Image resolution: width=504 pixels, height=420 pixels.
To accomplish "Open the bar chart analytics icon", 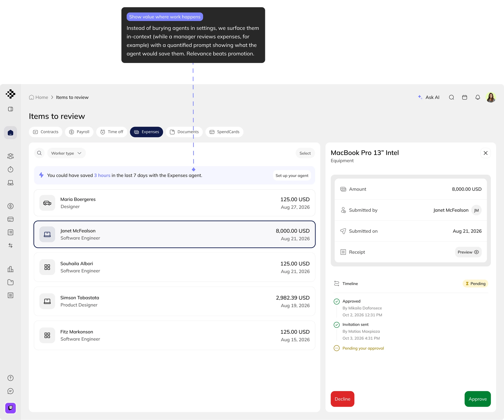I will (10, 269).
